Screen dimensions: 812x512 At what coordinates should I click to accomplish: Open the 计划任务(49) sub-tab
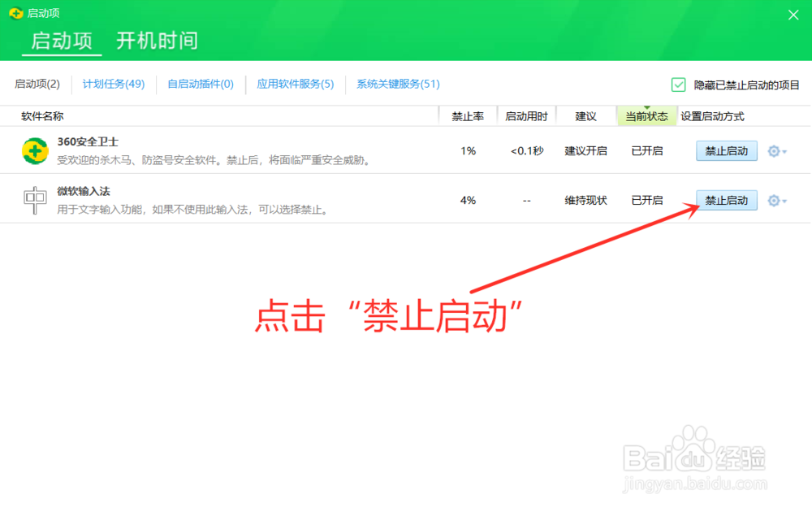[114, 84]
